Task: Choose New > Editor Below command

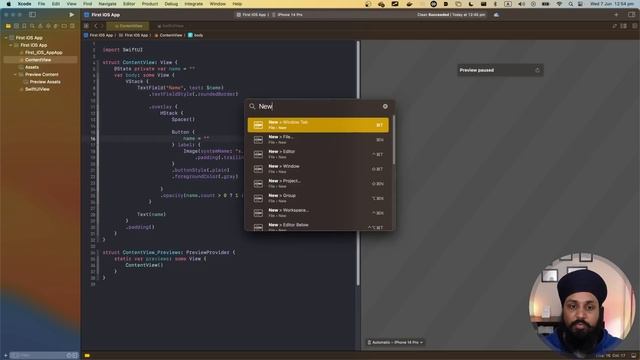Action: point(318,226)
